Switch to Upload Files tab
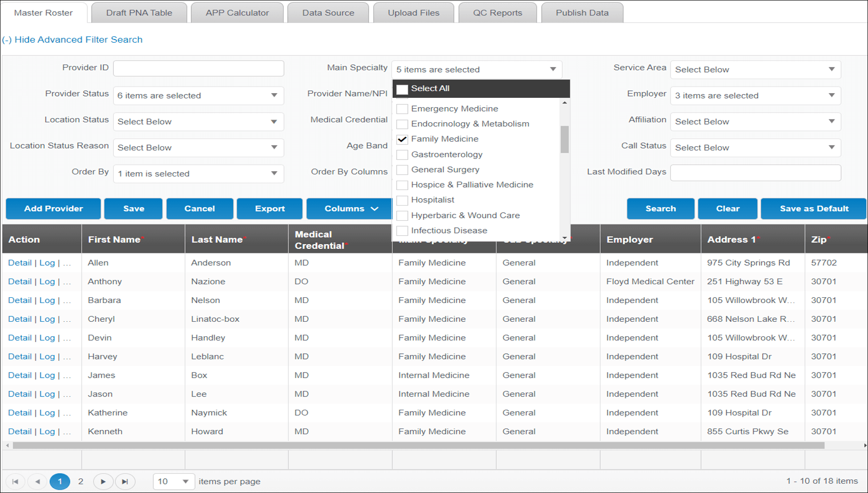868x493 pixels. point(414,13)
